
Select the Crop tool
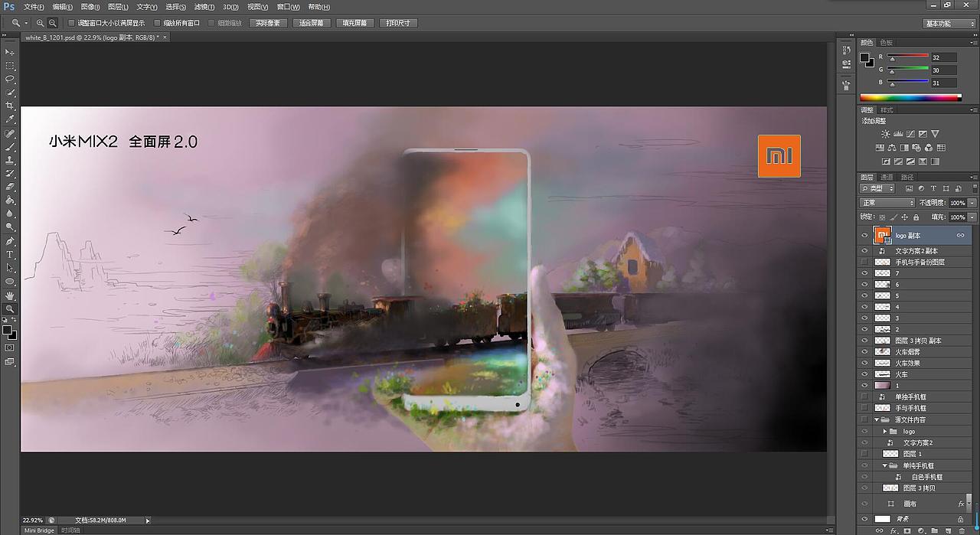10,106
